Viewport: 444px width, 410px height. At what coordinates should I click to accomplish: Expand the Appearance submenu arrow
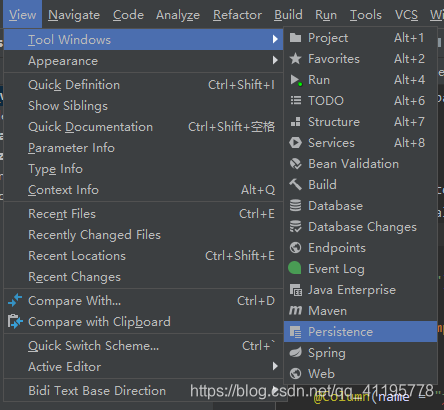click(275, 60)
